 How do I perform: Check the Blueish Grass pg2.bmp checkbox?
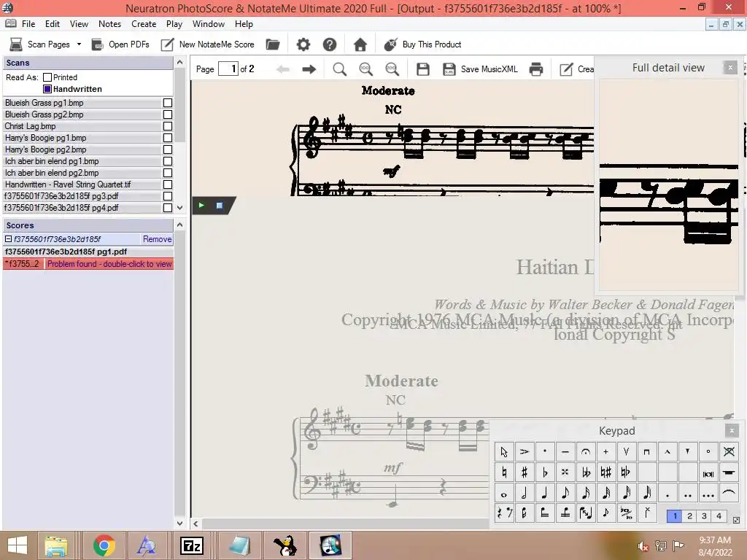[168, 114]
